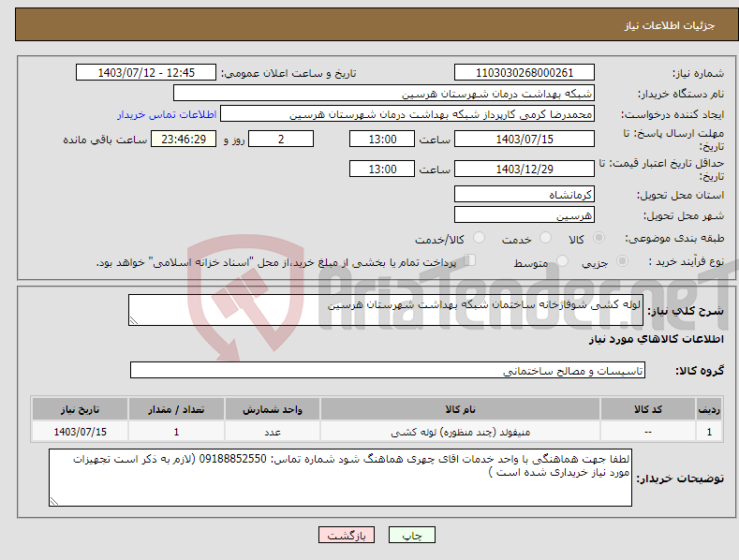Click the price validity time 13:00 field
The height and width of the screenshot is (560, 739).
coord(382,169)
